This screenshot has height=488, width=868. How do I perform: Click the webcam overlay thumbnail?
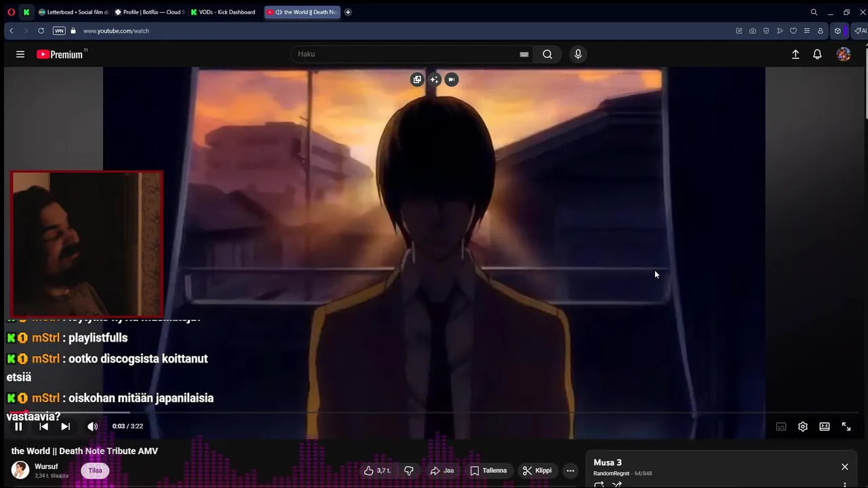87,244
